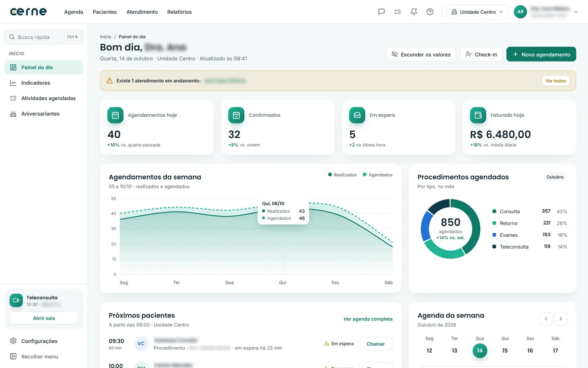588x368 pixels.
Task: Click Abrir sala for the Teleconsulta
Action: click(x=44, y=318)
